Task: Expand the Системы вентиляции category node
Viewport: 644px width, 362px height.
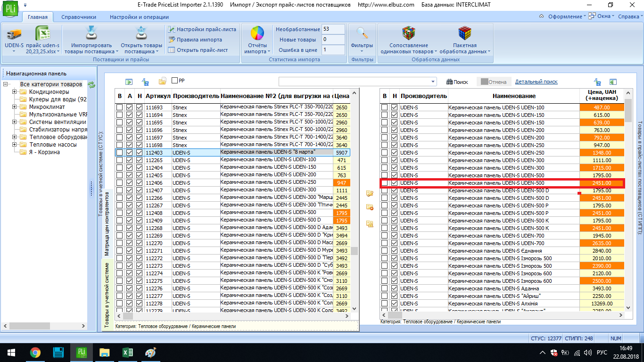Action: (15, 122)
